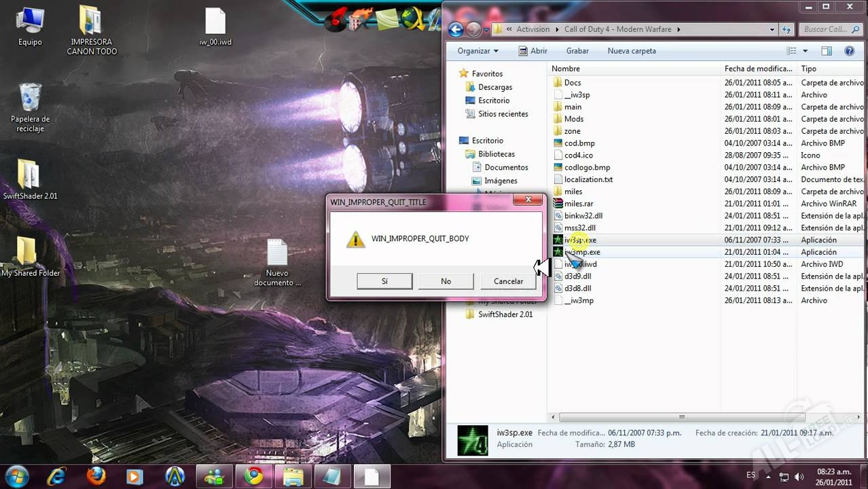Select Descargas in the navigation pane
The width and height of the screenshot is (868, 489).
click(x=495, y=87)
